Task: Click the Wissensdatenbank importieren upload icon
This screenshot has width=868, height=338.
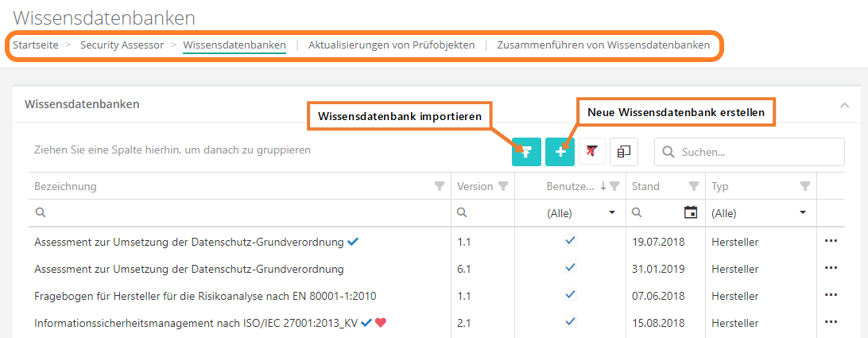Action: [x=526, y=151]
